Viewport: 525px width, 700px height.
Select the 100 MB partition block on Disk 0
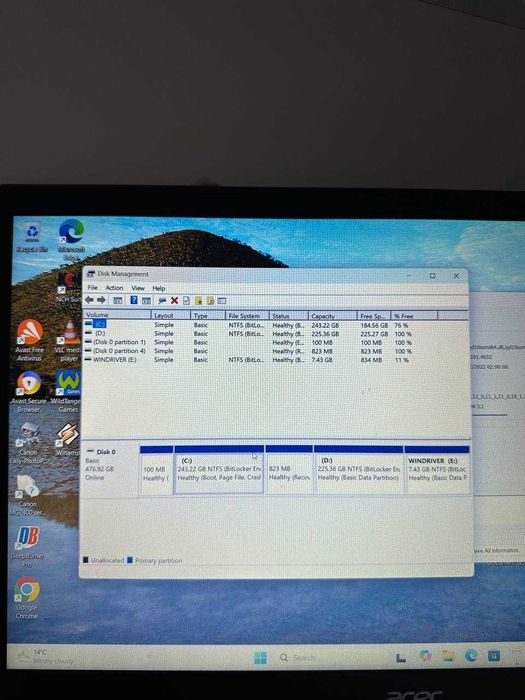coord(156,470)
